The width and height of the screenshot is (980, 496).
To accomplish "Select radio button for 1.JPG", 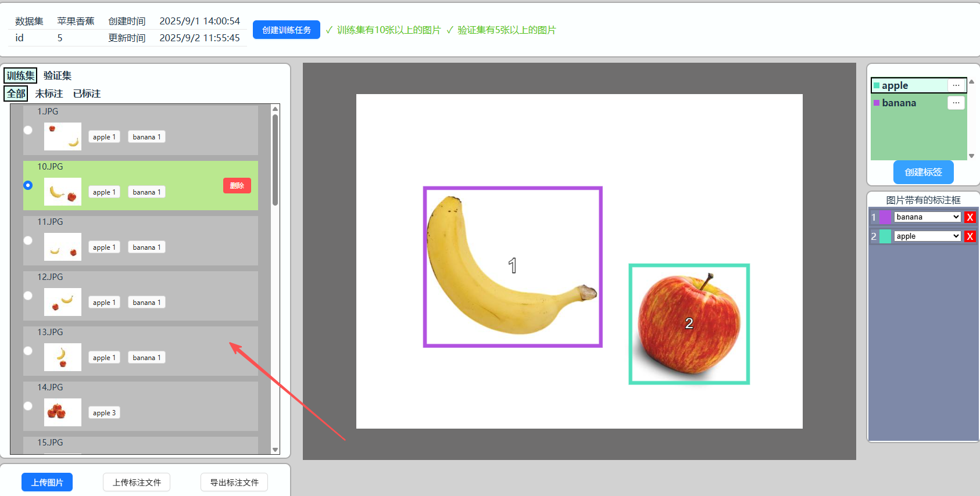I will coord(28,130).
